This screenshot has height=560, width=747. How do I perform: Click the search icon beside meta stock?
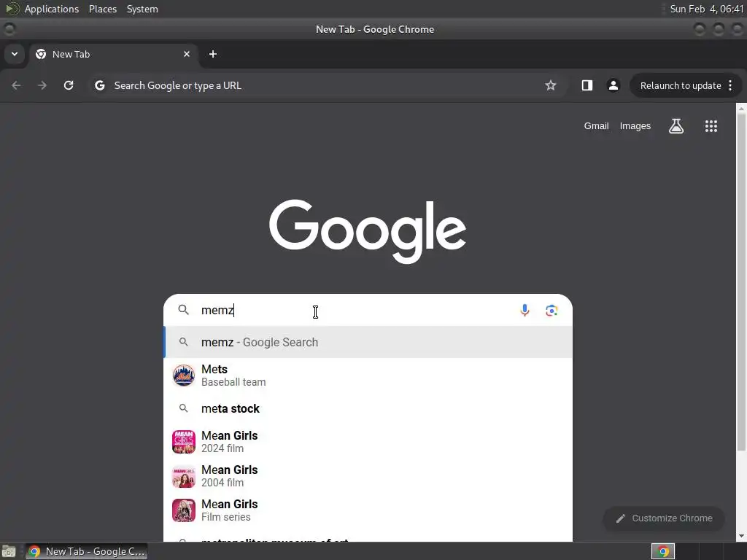183,408
